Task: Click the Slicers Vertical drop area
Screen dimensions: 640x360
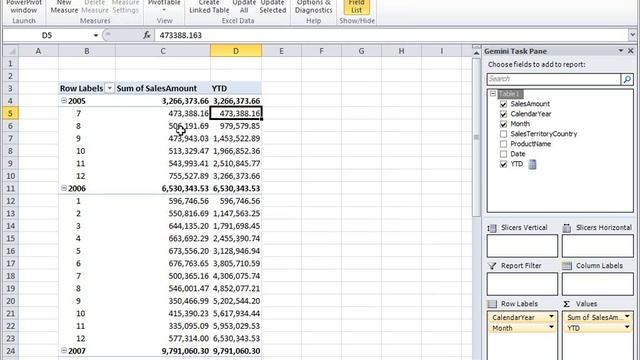Action: tap(522, 246)
